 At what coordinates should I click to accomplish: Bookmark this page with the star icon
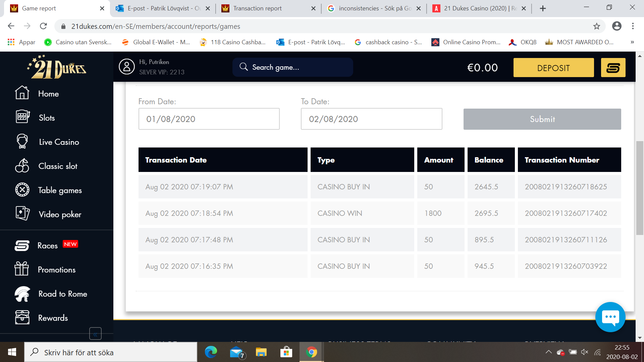point(596,26)
